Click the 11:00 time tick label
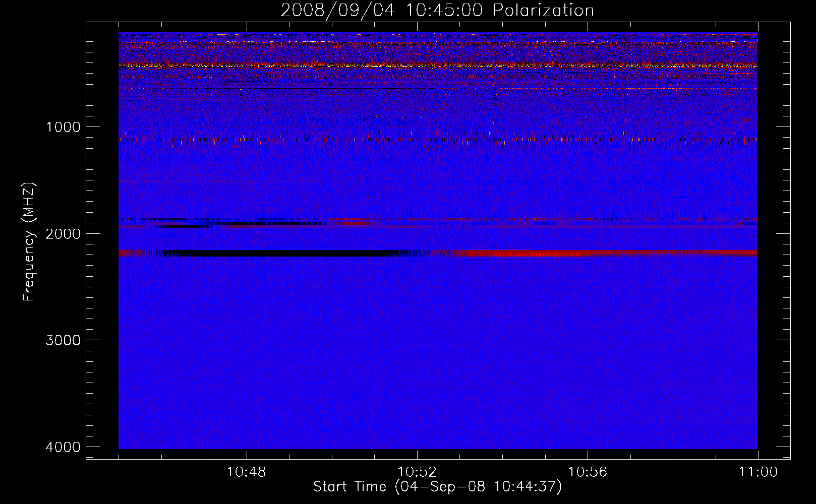Screen dimensions: 816x504 pos(757,472)
